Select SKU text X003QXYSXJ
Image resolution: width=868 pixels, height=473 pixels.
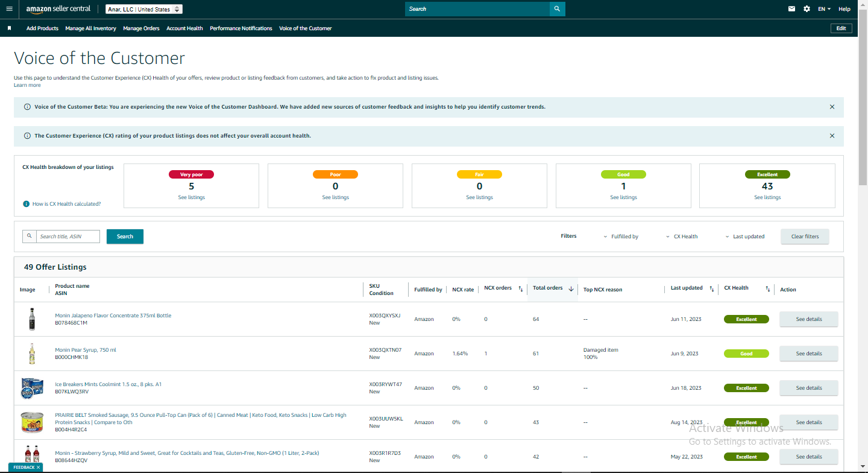pyautogui.click(x=385, y=316)
